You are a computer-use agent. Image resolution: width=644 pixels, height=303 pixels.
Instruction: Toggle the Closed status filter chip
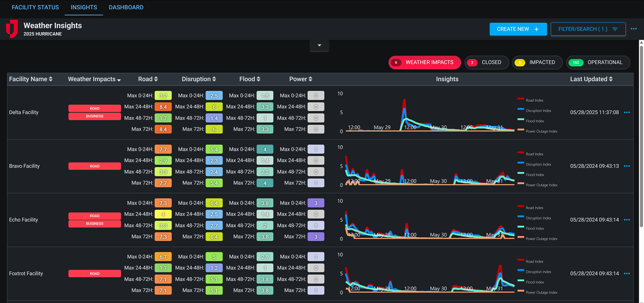click(x=486, y=63)
